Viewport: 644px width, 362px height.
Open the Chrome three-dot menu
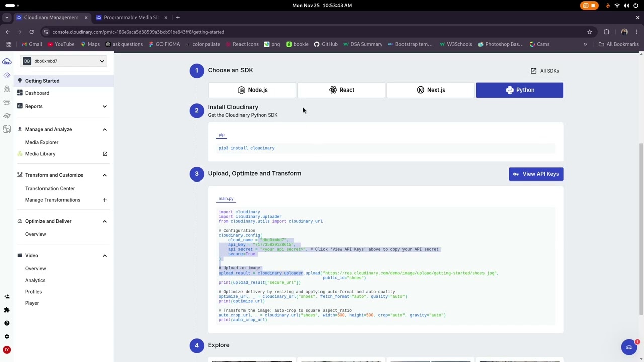pyautogui.click(x=636, y=32)
